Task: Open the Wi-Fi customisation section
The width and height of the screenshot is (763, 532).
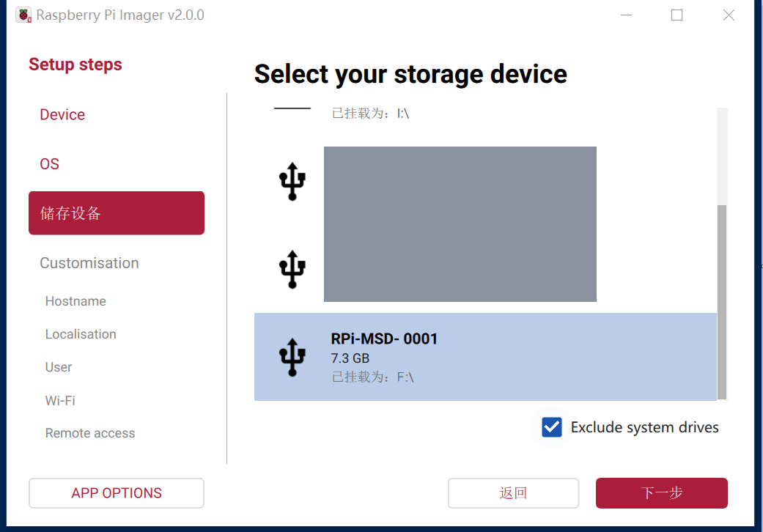Action: point(60,401)
